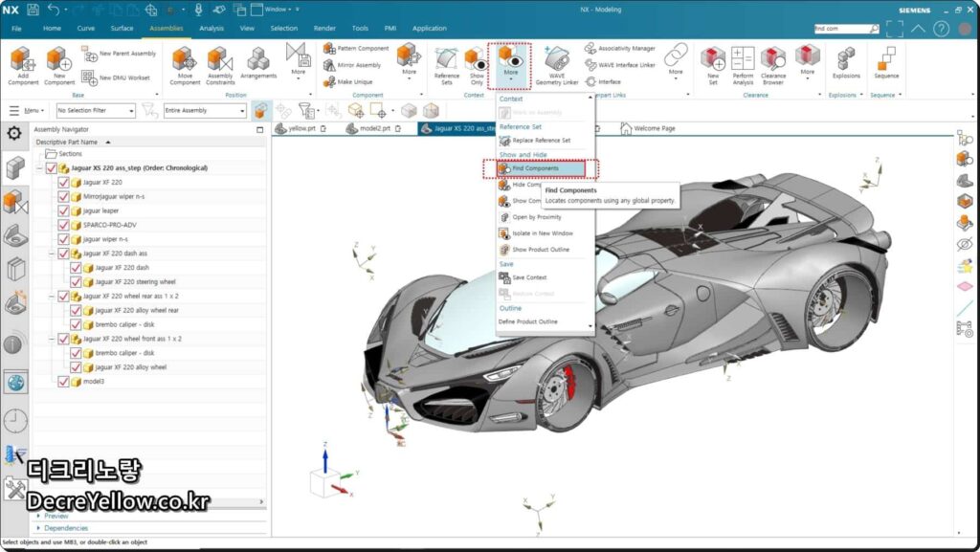Open the No Selection Filter dropdown
This screenshot has width=980, height=552.
coord(96,111)
